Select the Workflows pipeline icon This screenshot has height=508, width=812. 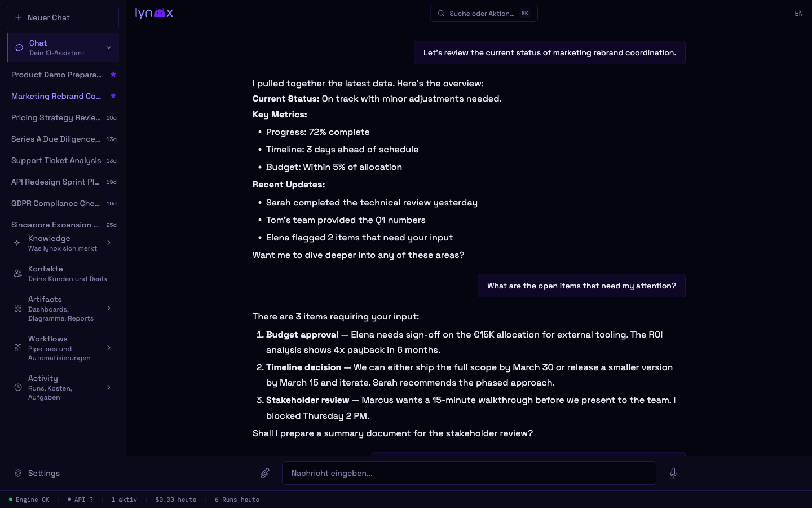coord(17,348)
